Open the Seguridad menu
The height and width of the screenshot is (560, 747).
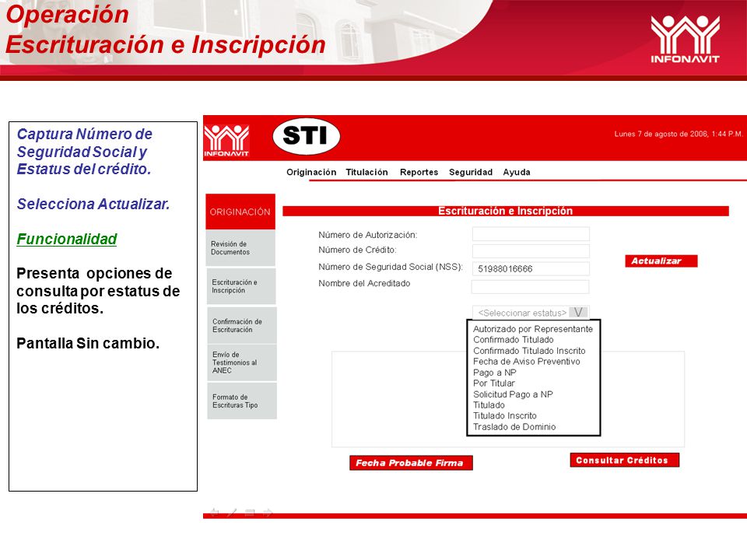pyautogui.click(x=471, y=173)
